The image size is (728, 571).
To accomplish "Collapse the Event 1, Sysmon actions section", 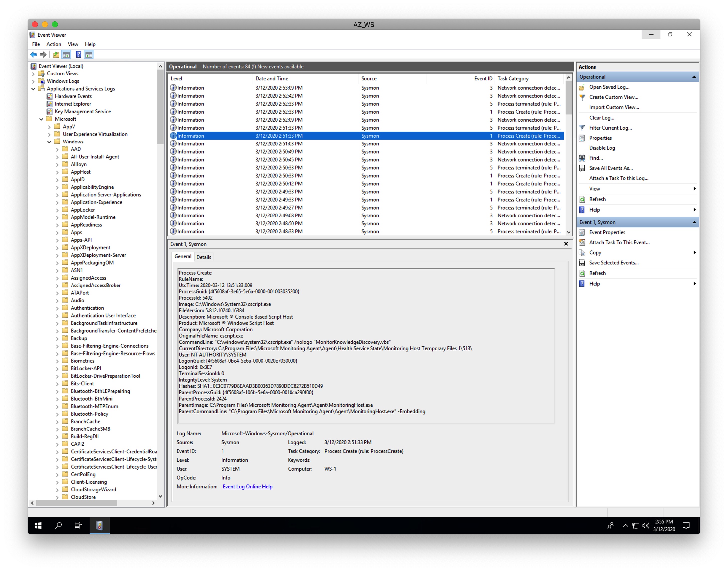I will coord(694,222).
